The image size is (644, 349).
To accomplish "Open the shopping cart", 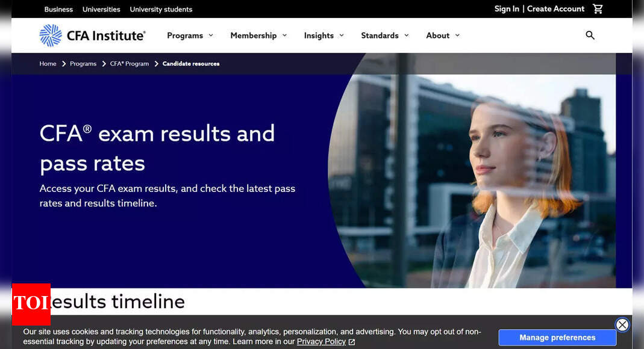I will click(598, 8).
